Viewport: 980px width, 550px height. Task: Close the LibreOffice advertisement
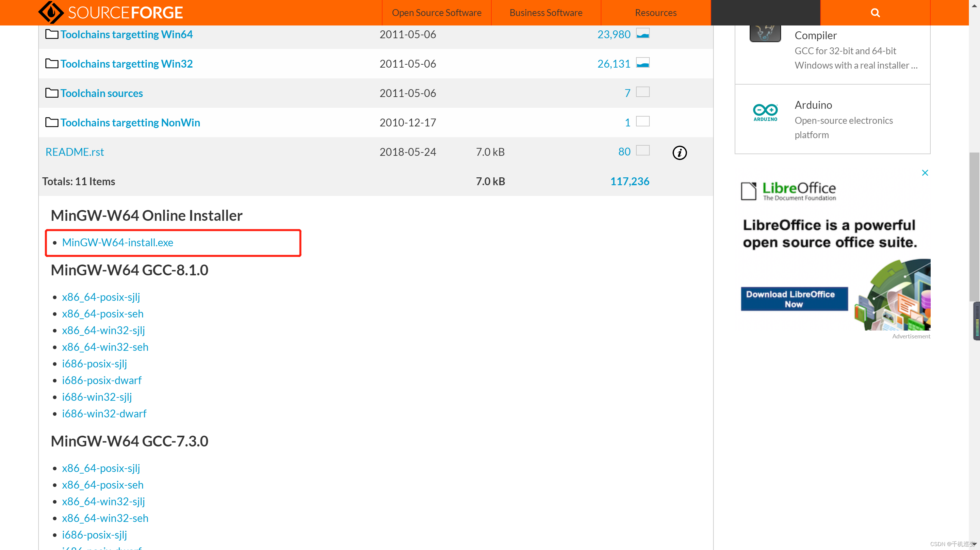coord(925,173)
